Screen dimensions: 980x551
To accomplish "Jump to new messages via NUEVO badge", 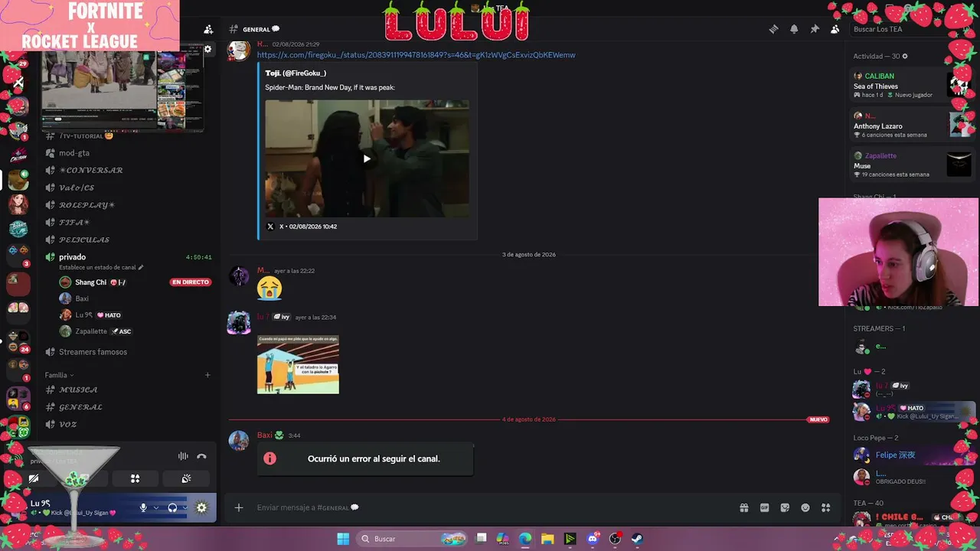I will (x=818, y=419).
